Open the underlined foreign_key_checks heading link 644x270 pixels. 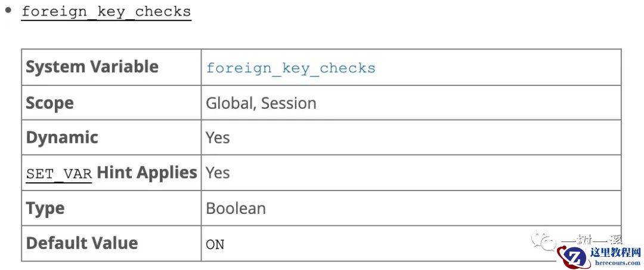coord(106,12)
